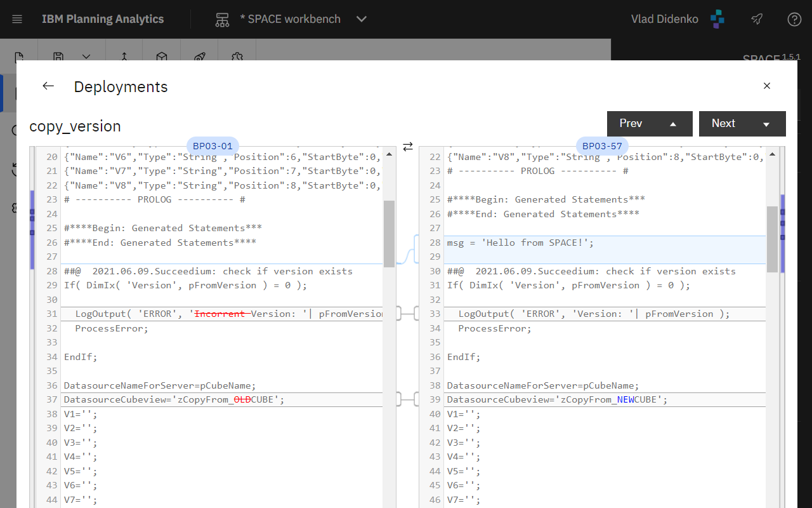Click the Deployments heading text
This screenshot has height=508, width=812.
[x=121, y=87]
